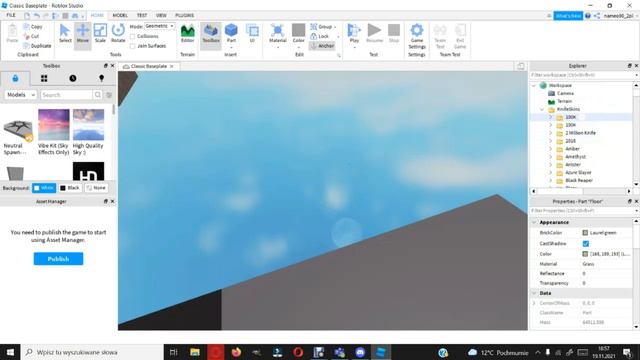Set Toolbox background to Black

[x=70, y=188]
